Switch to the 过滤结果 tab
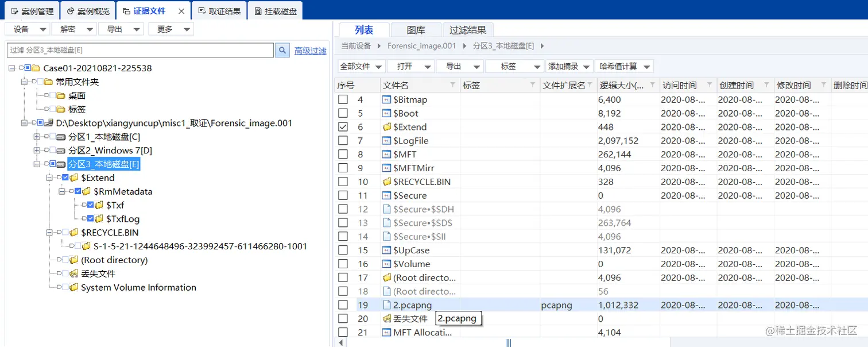868x347 pixels. point(468,30)
